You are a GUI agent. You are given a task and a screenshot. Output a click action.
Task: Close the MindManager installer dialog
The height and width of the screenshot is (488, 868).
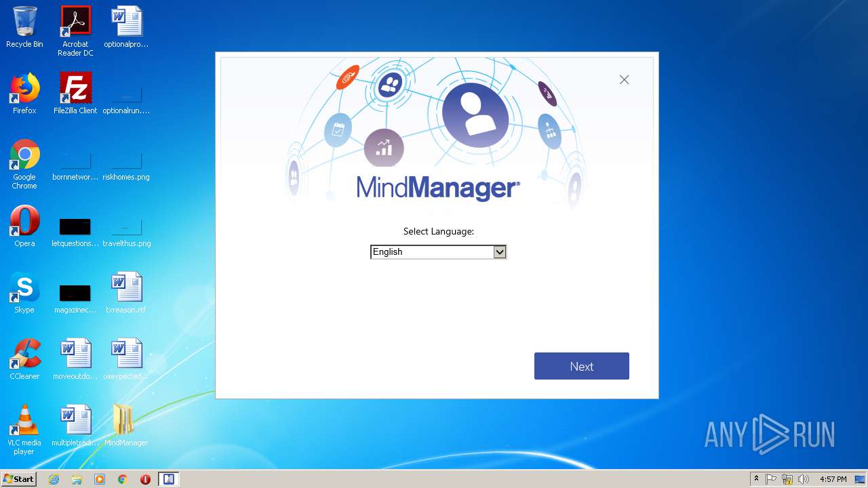pyautogui.click(x=624, y=80)
